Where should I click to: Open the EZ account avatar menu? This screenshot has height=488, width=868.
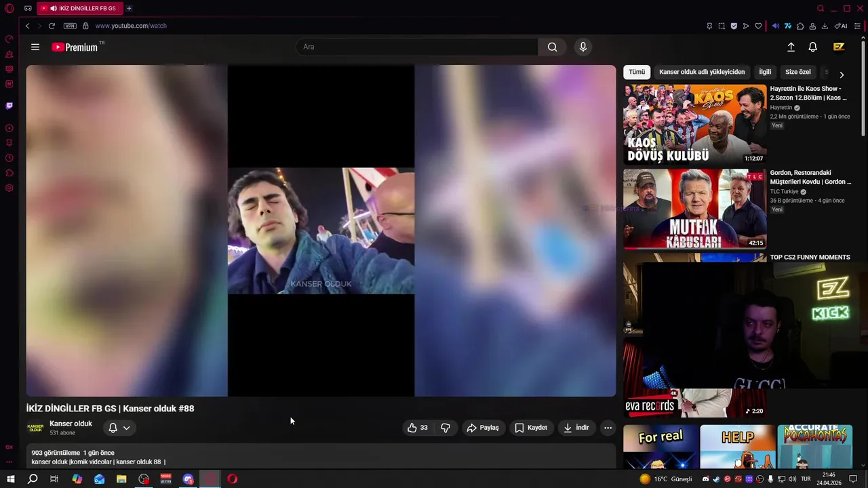[x=839, y=47]
